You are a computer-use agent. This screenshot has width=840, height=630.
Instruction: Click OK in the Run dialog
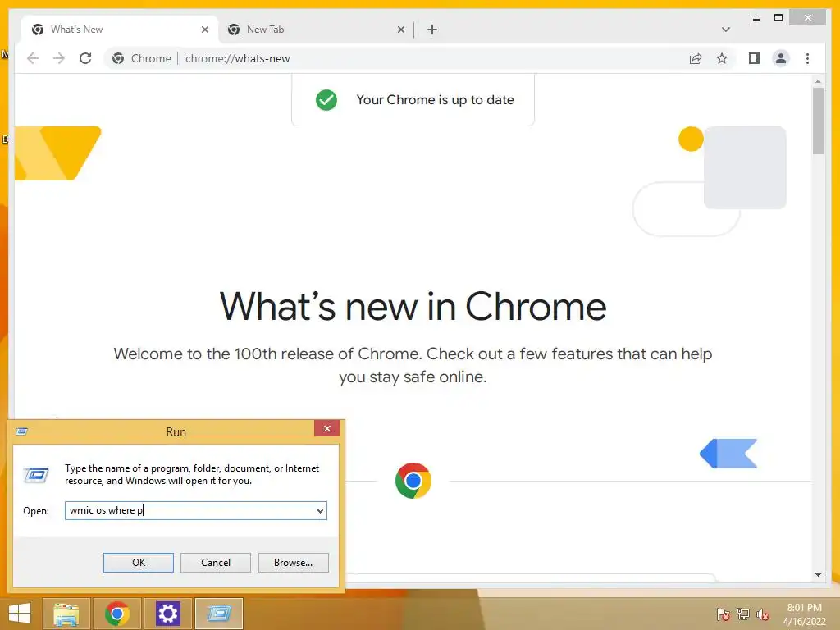click(x=138, y=563)
